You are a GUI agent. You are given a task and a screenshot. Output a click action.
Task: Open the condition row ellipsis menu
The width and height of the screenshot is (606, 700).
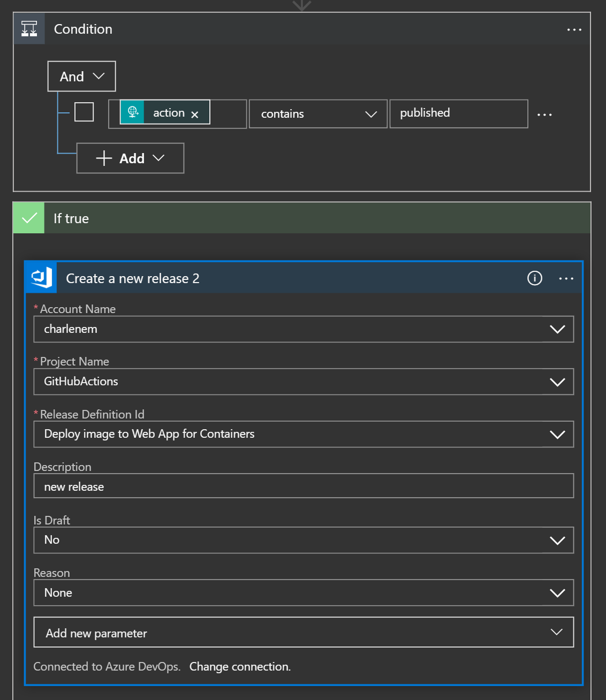544,115
